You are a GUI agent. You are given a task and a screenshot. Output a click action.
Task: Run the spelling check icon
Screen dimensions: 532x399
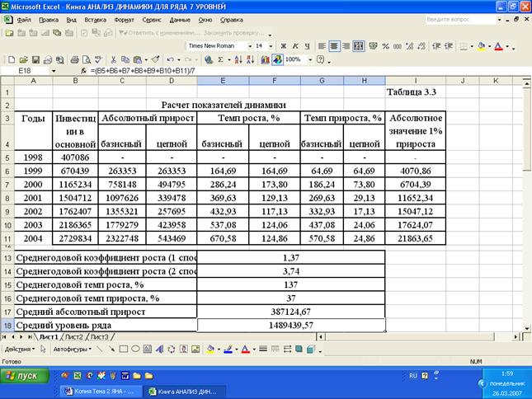pyautogui.click(x=98, y=60)
